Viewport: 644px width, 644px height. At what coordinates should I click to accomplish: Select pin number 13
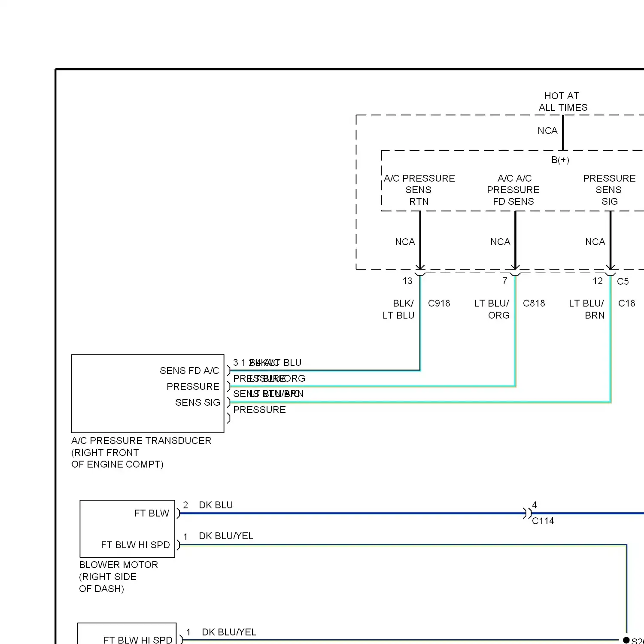[x=407, y=281]
